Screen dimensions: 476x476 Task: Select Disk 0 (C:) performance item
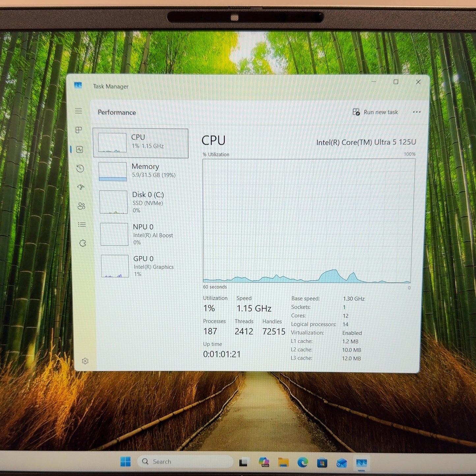click(x=142, y=202)
